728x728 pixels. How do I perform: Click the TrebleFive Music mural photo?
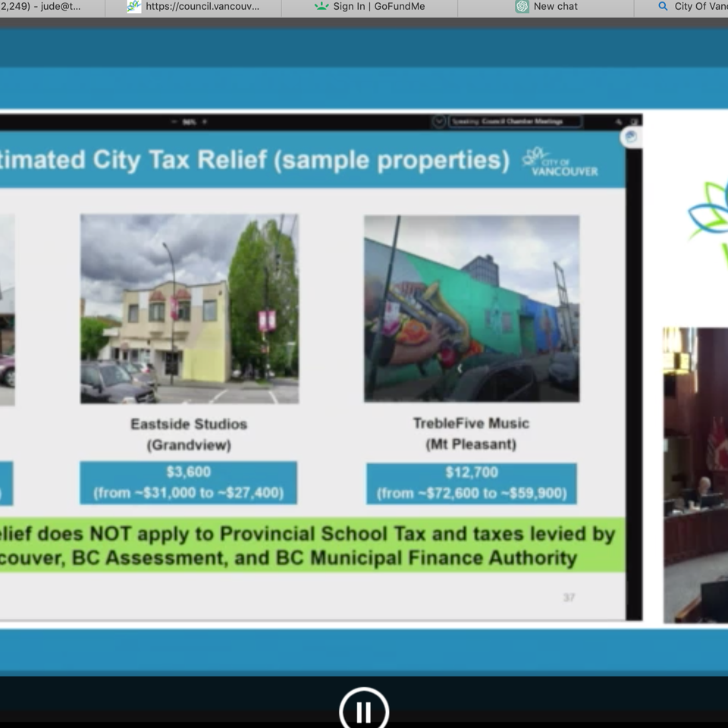[472, 309]
